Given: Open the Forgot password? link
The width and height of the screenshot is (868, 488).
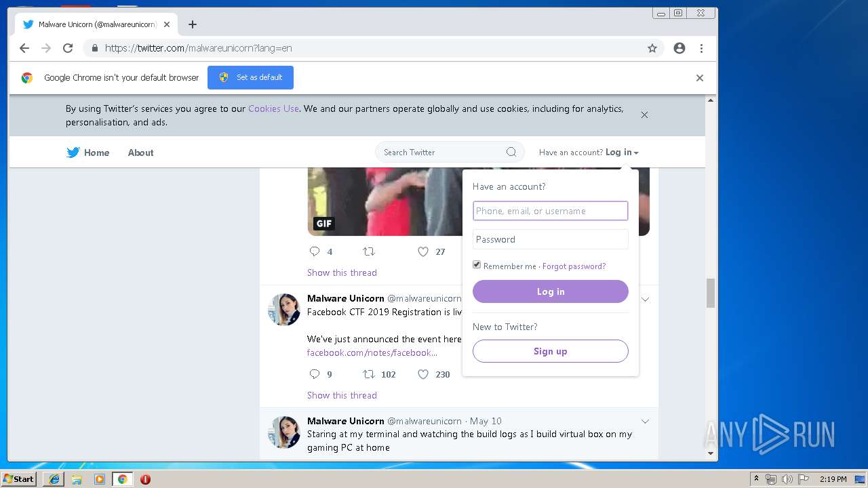Looking at the screenshot, I should pyautogui.click(x=574, y=266).
